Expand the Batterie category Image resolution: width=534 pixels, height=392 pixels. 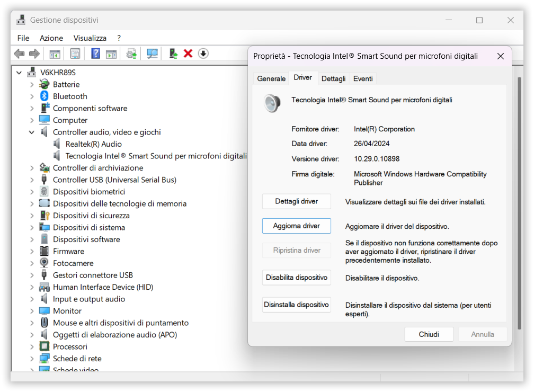pyautogui.click(x=32, y=84)
